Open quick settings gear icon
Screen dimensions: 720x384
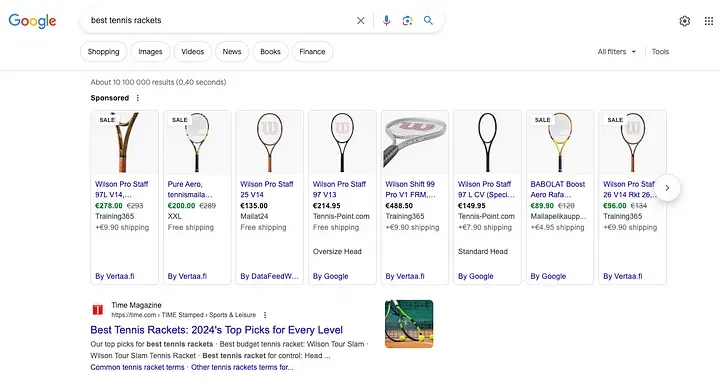(685, 21)
